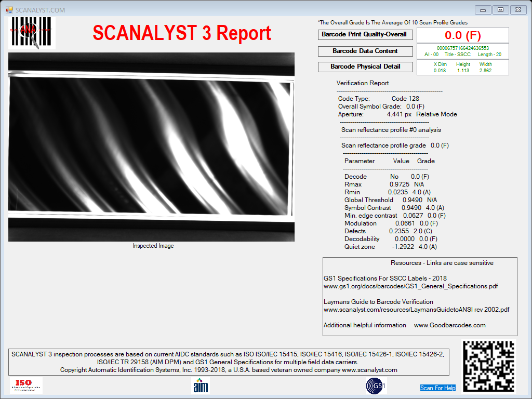Open the GS1 General Specifications pdf link

pyautogui.click(x=411, y=286)
